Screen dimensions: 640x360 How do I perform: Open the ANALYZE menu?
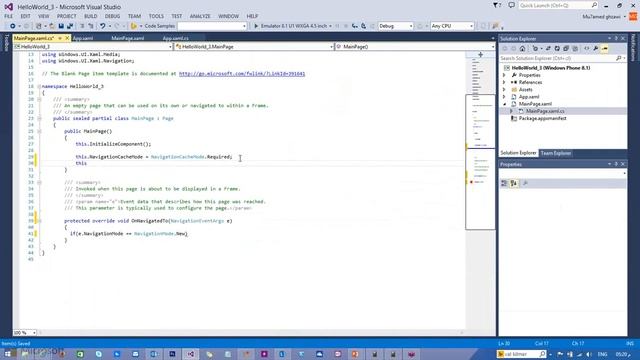point(200,16)
